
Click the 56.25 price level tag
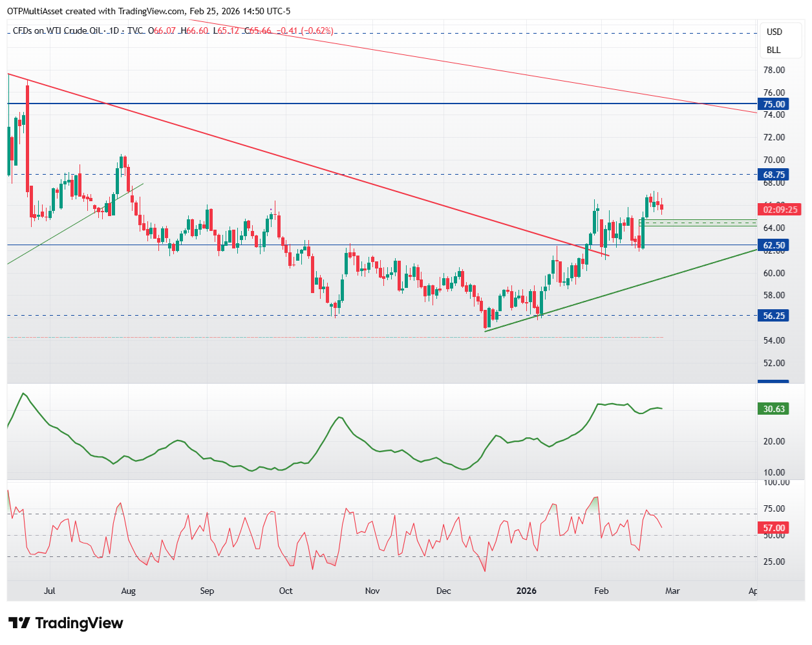pos(773,316)
